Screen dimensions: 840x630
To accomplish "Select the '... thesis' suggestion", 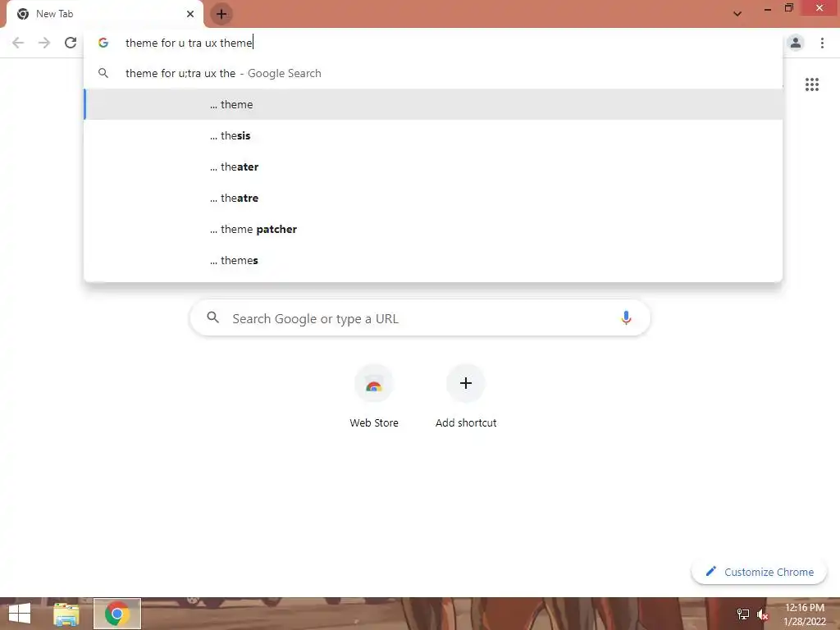I will (x=433, y=135).
